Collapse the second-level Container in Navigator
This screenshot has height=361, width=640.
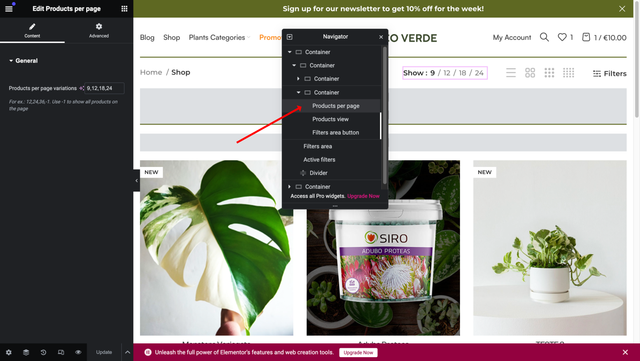pos(294,65)
